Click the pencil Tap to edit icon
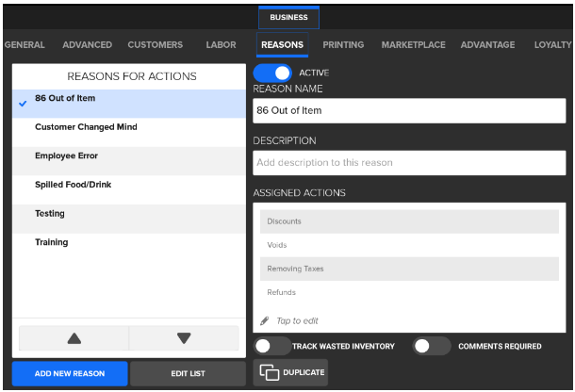The image size is (575, 392). (265, 321)
